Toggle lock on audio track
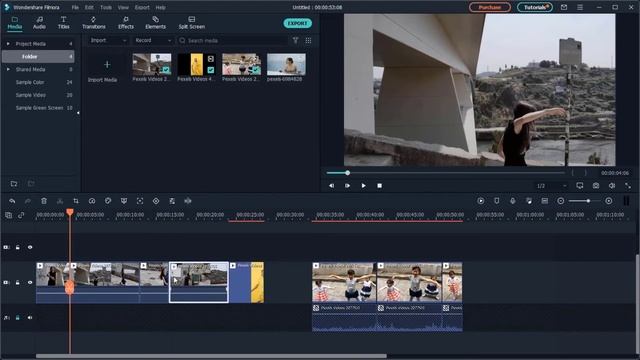The width and height of the screenshot is (640, 360). pyautogui.click(x=18, y=318)
